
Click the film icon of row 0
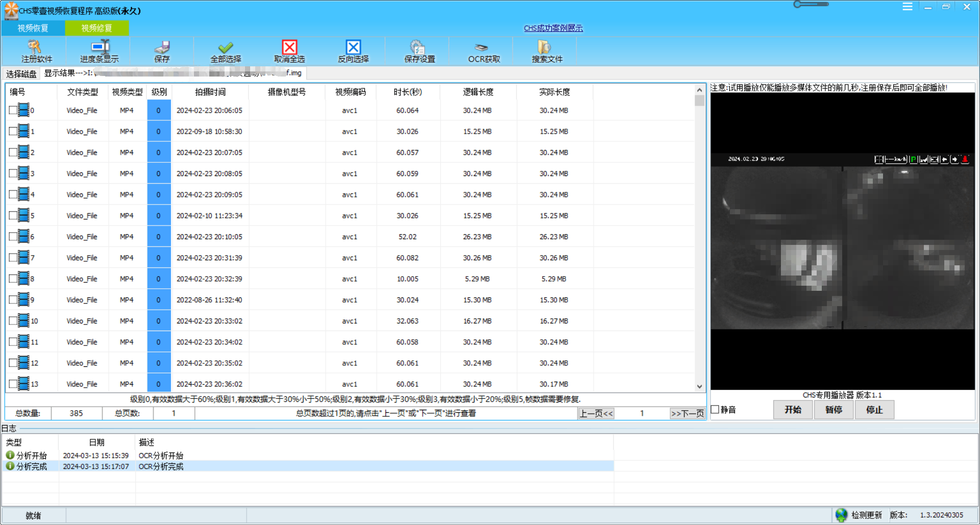23,110
